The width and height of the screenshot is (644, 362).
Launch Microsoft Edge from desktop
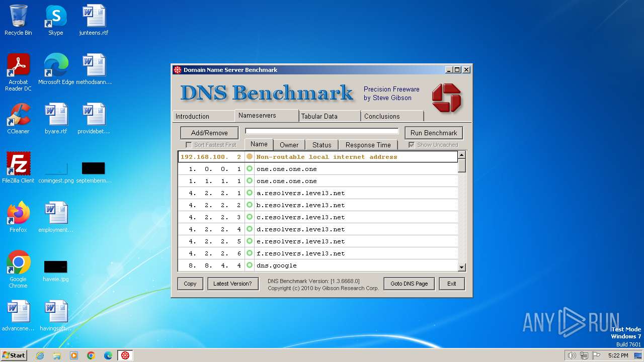click(x=56, y=69)
